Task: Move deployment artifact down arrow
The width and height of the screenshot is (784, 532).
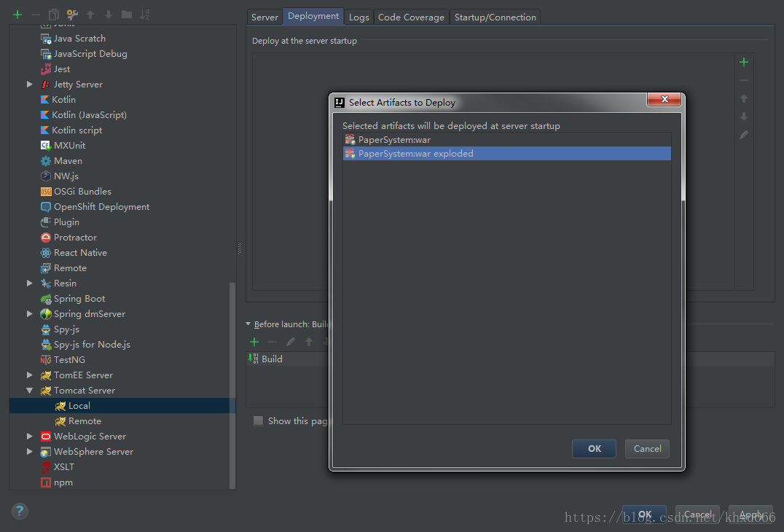Action: (x=743, y=117)
